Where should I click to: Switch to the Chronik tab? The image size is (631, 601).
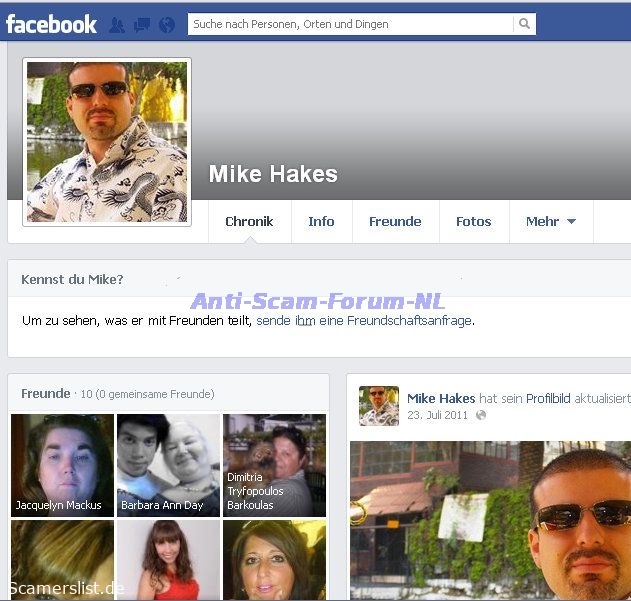click(249, 222)
